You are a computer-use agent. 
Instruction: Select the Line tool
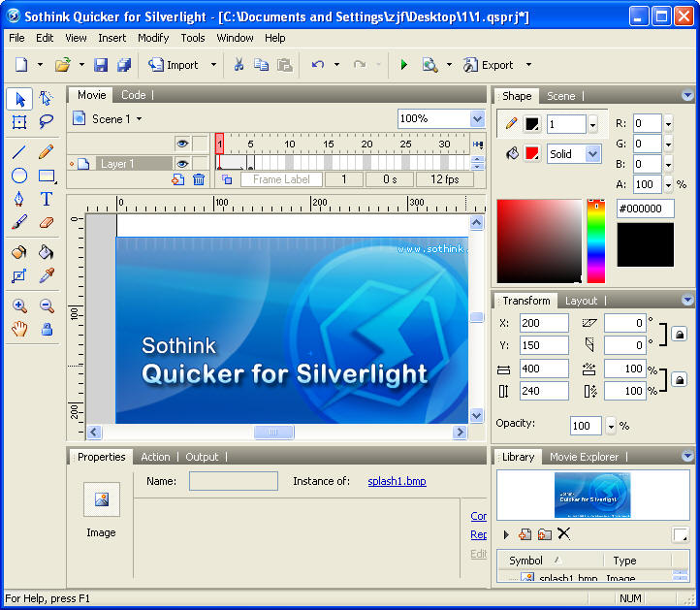click(x=19, y=152)
